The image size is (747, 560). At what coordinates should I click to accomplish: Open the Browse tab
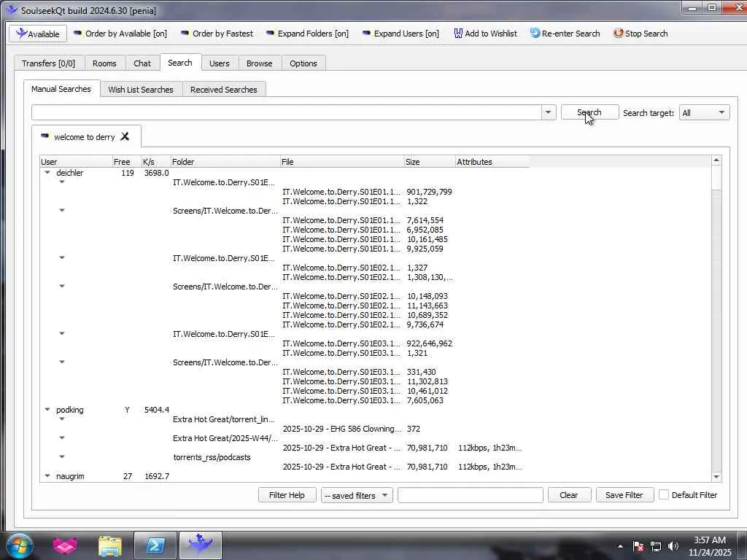260,63
